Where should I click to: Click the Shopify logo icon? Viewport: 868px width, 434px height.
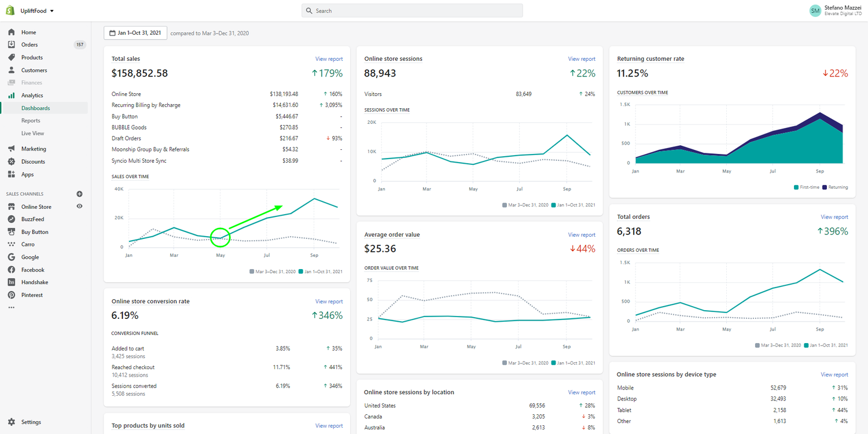(10, 10)
